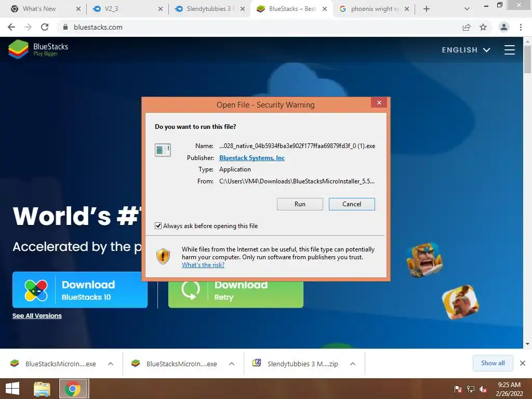
Task: Open the clock showing 9:25 AM
Action: coord(509,389)
